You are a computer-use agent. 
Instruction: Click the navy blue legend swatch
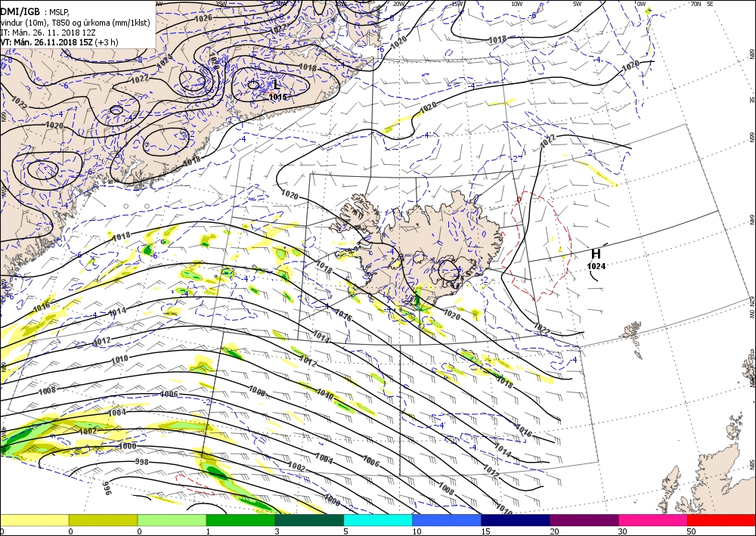(516, 520)
